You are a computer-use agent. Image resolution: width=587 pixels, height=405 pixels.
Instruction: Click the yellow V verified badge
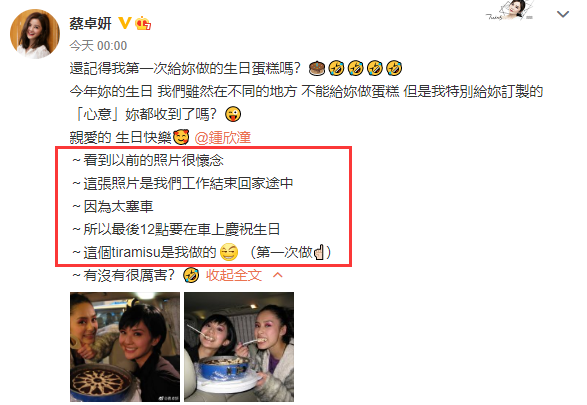pos(125,23)
